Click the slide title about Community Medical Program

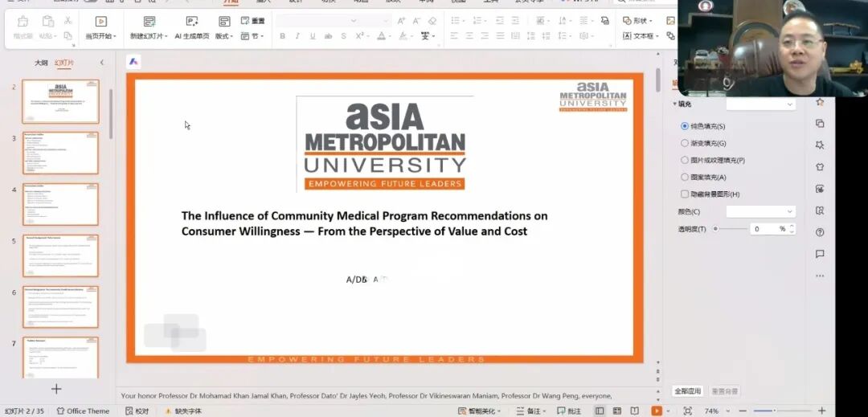pos(364,223)
